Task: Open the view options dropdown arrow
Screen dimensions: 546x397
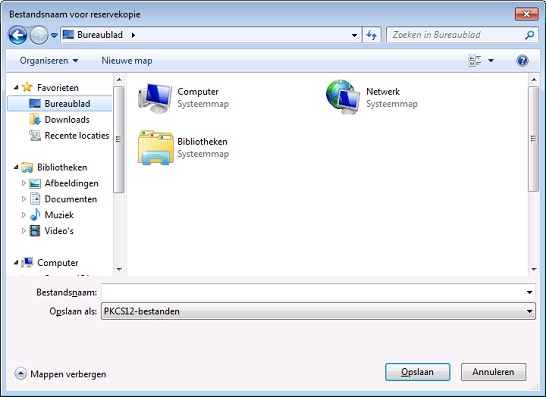Action: point(491,61)
